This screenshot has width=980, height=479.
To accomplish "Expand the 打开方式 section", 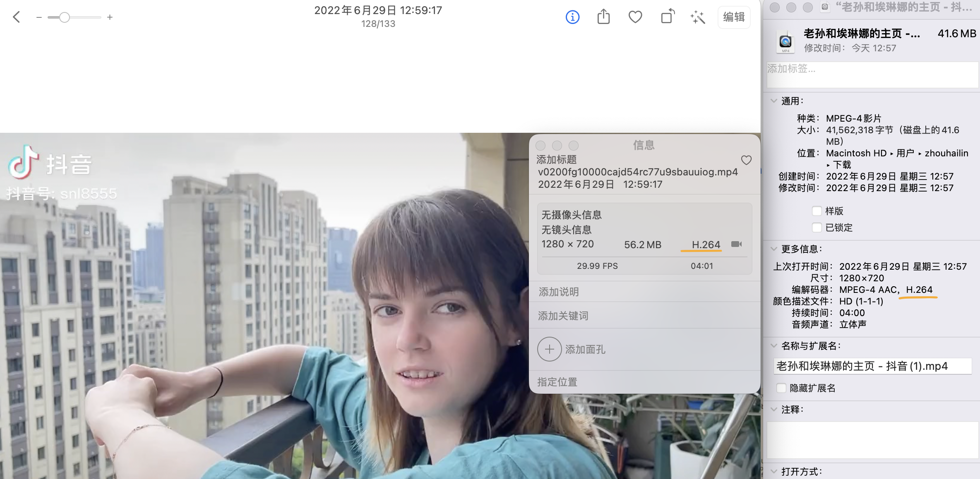I will click(773, 471).
